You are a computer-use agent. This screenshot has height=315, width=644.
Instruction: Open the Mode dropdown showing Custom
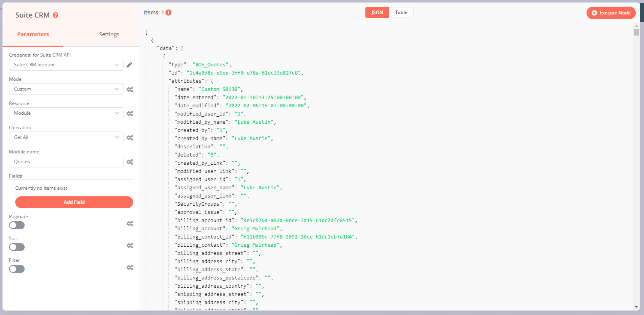(x=66, y=89)
